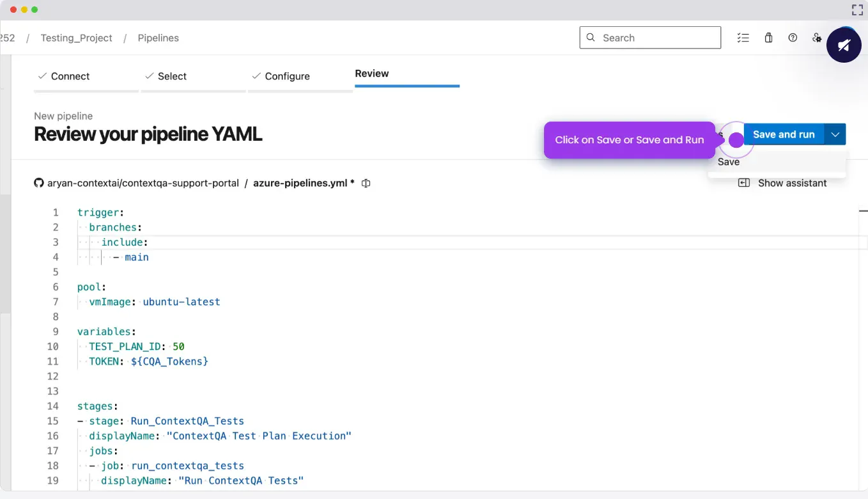Click the azure-pipelines.yml file name
Screen dimensions: 868x499
[x=300, y=183]
